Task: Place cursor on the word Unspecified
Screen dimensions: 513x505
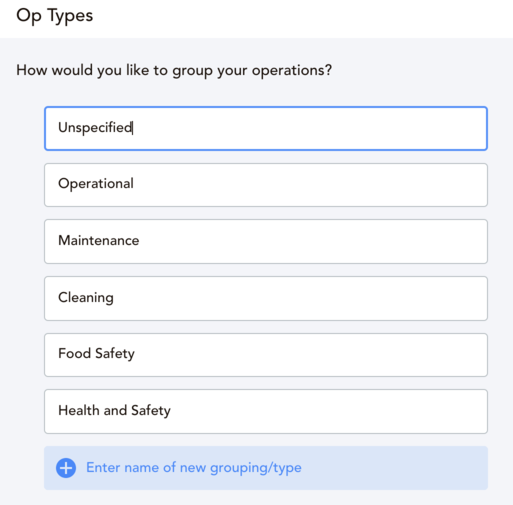Action: coord(95,128)
